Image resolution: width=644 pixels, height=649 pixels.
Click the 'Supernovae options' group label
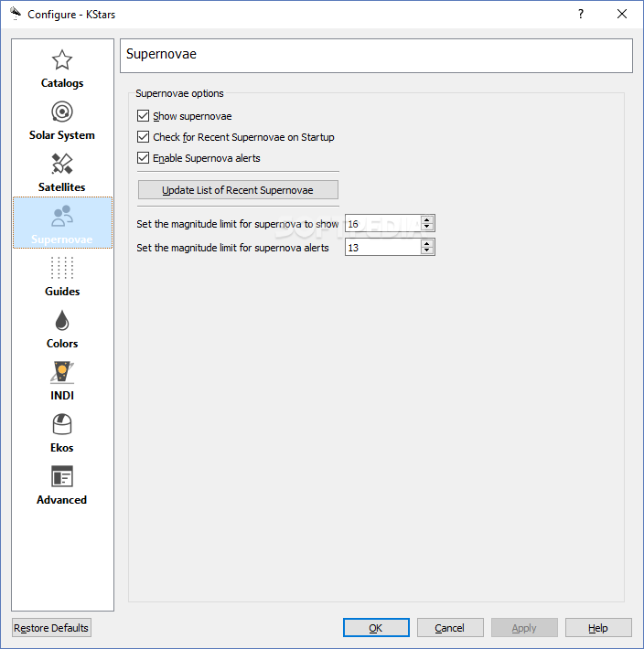pos(179,93)
